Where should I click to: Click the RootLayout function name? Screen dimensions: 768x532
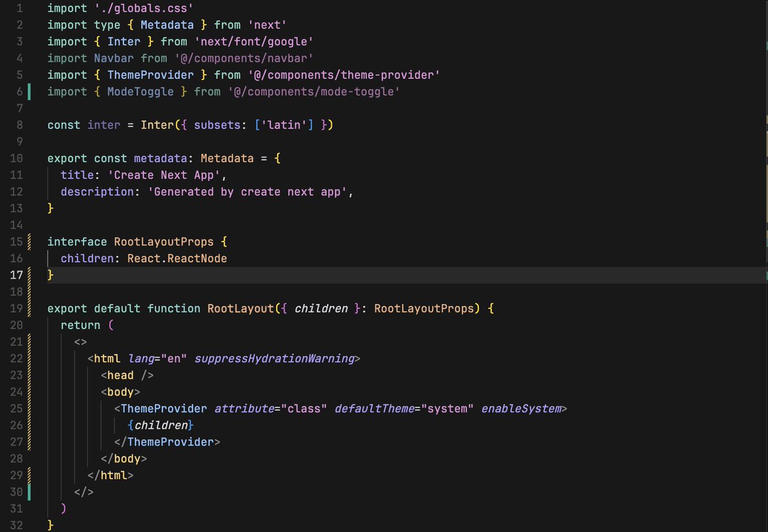click(241, 308)
